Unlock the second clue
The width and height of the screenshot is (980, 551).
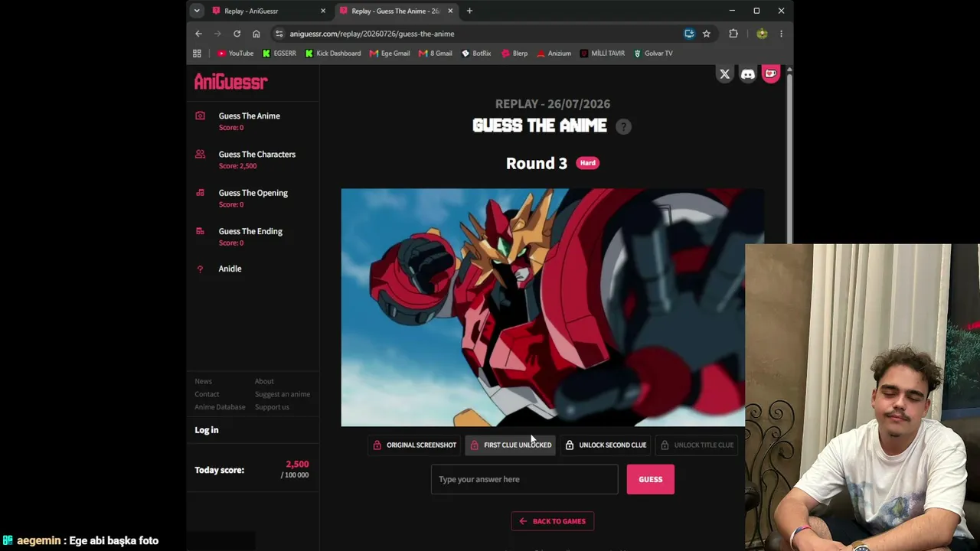606,445
